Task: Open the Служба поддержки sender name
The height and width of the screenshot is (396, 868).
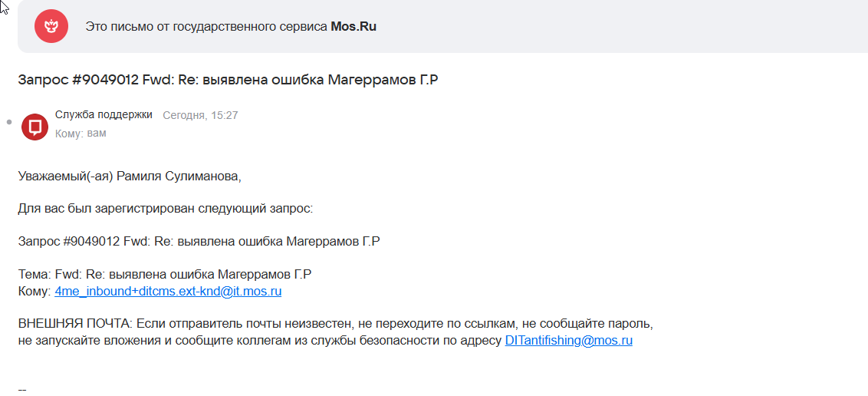Action: 104,114
